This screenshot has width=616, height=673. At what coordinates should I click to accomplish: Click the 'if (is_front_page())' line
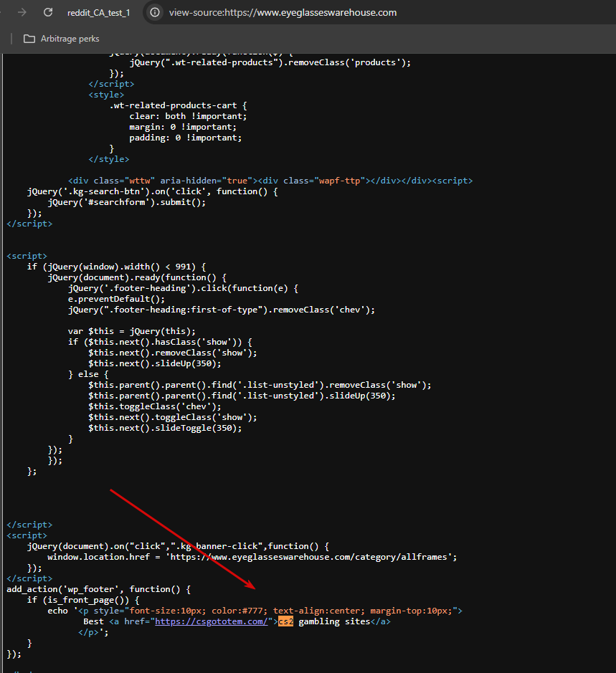83,600
